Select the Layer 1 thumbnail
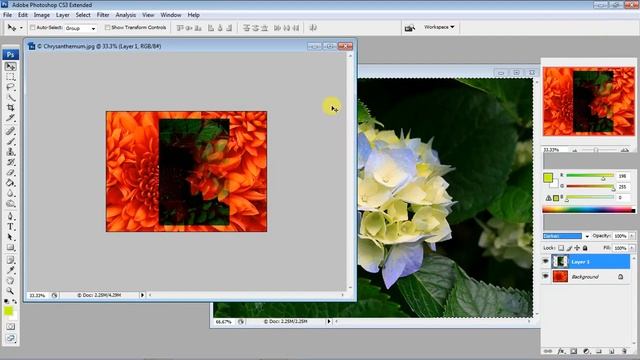 tap(560, 261)
